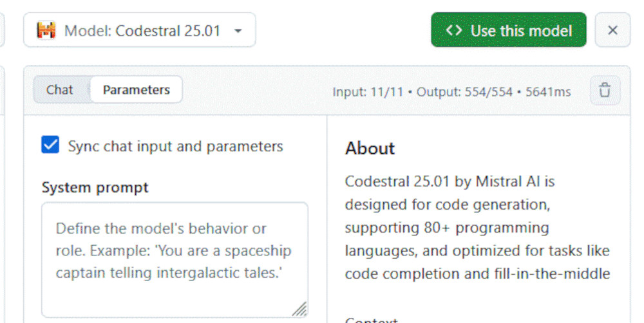Uncheck the Sync chat input and parameters checkbox

(x=50, y=145)
